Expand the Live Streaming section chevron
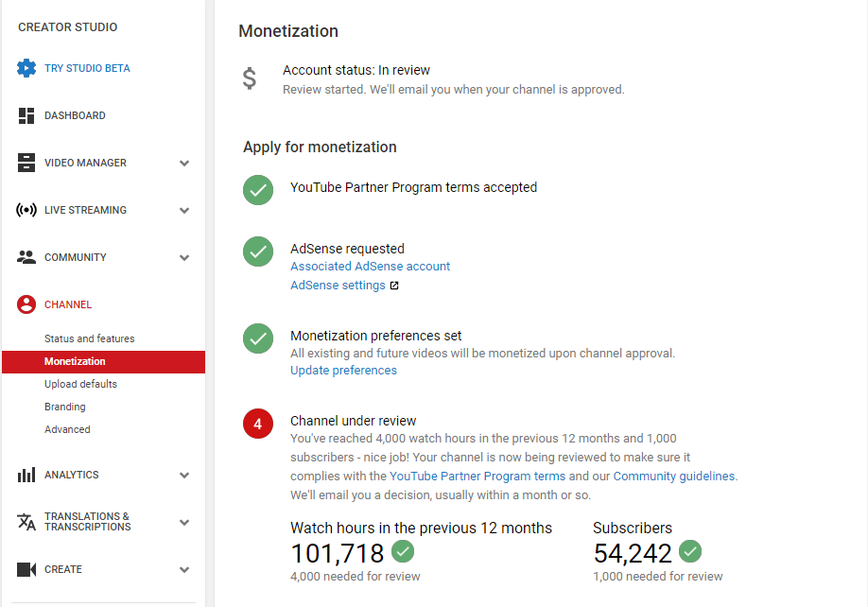The height and width of the screenshot is (607, 868). click(x=184, y=210)
